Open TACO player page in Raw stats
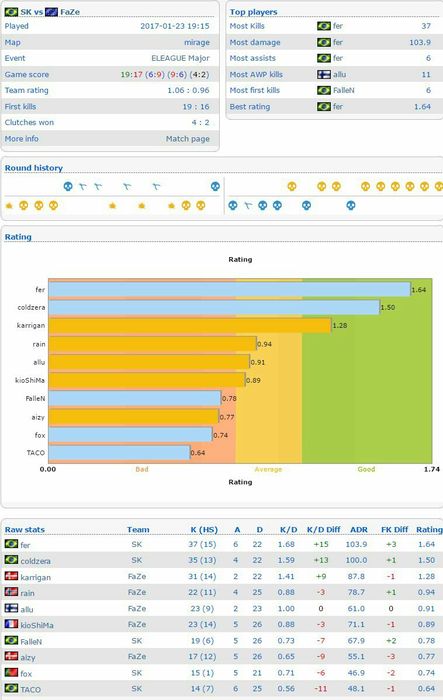 pos(30,689)
